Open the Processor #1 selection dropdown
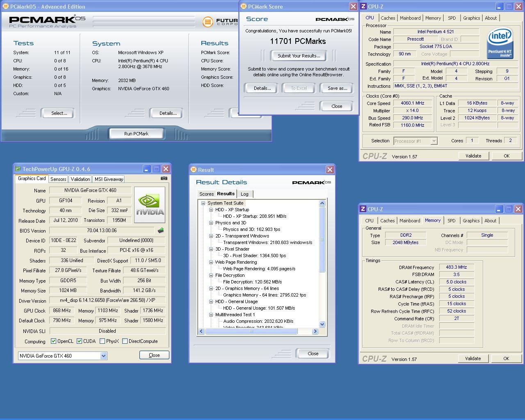 point(434,141)
